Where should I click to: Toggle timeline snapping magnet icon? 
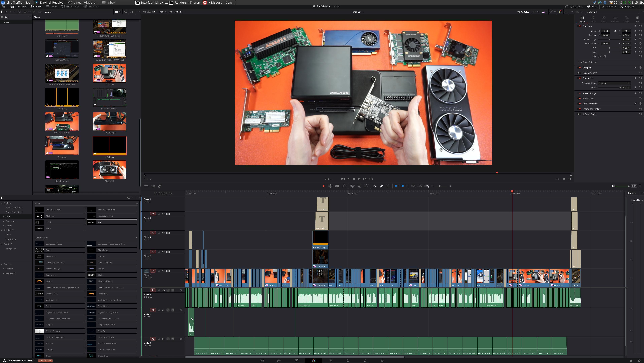point(375,186)
